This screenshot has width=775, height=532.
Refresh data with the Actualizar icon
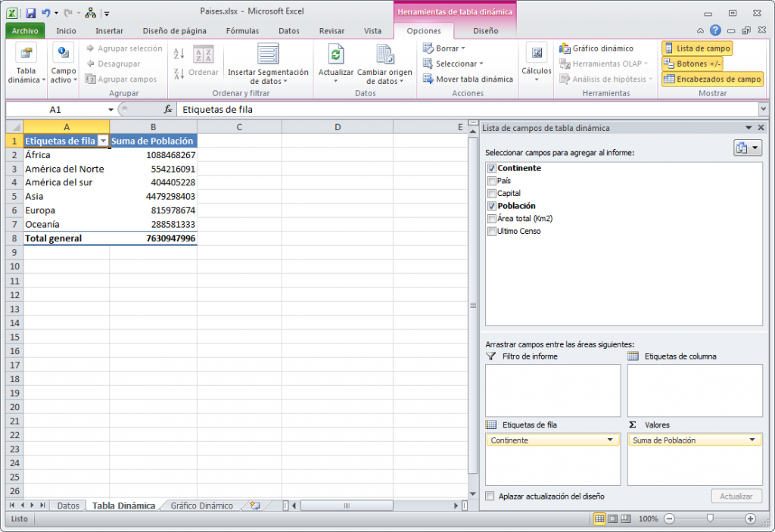click(335, 54)
